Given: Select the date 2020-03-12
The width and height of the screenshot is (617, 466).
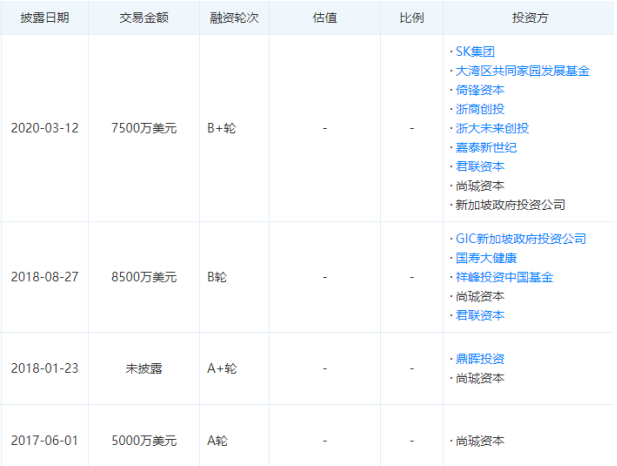Looking at the screenshot, I should (45, 128).
